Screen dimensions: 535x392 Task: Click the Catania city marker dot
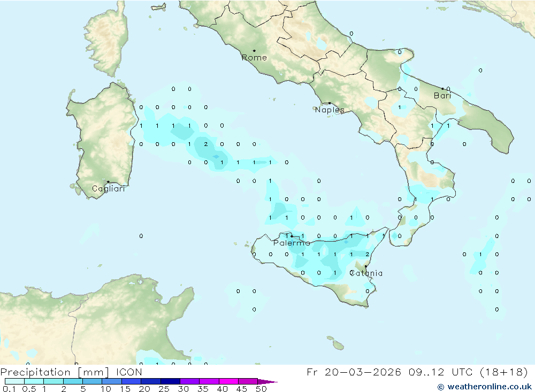pyautogui.click(x=366, y=266)
